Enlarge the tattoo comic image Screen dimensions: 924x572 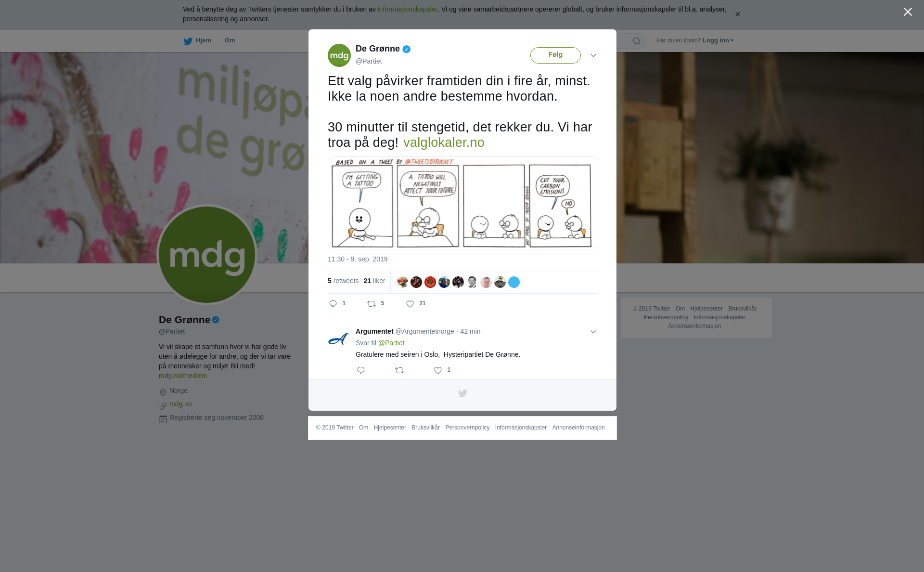tap(463, 203)
